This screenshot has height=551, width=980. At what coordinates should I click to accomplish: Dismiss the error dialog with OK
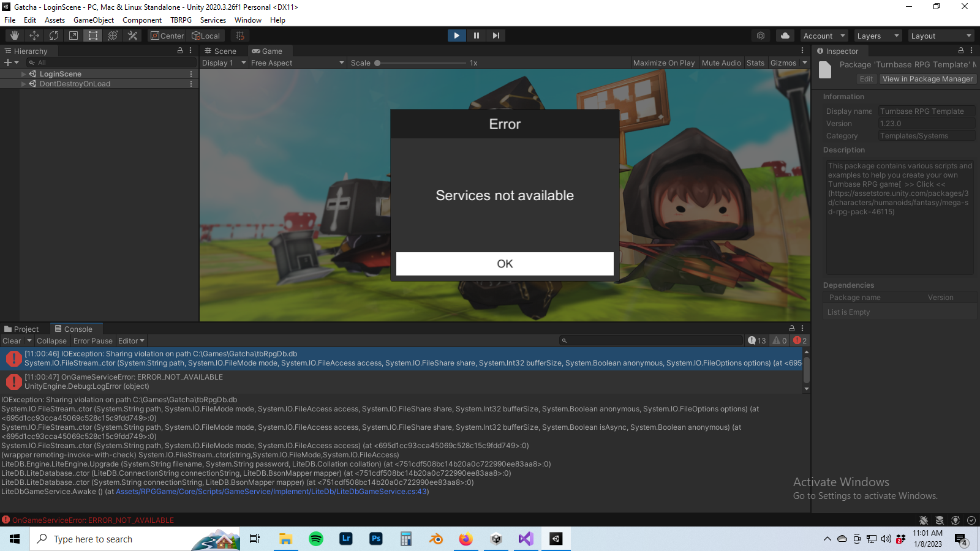(504, 263)
